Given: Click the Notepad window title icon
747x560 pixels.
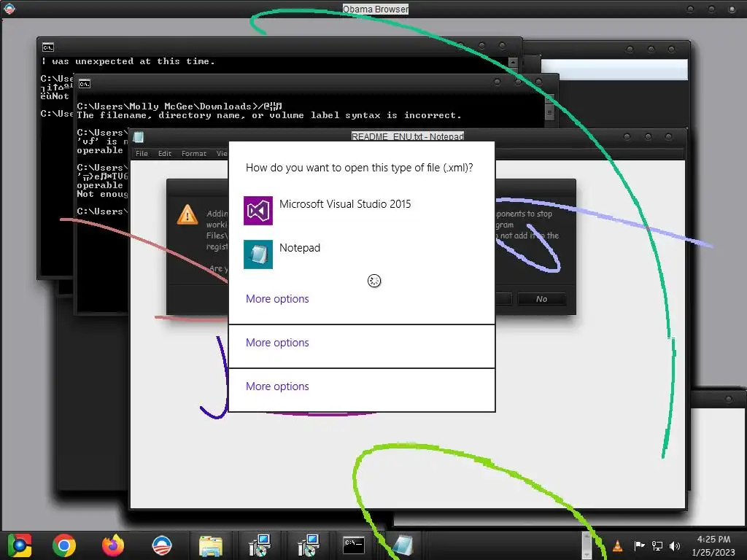Looking at the screenshot, I should pos(139,137).
